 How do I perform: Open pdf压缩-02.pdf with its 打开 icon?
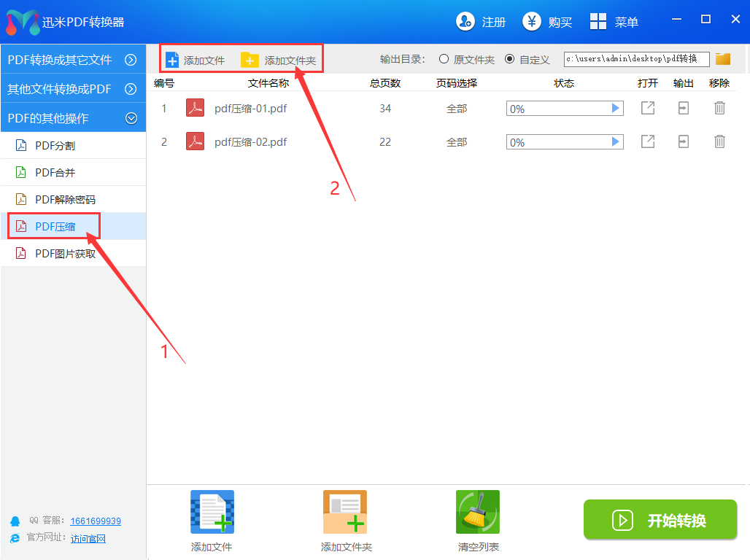(648, 141)
